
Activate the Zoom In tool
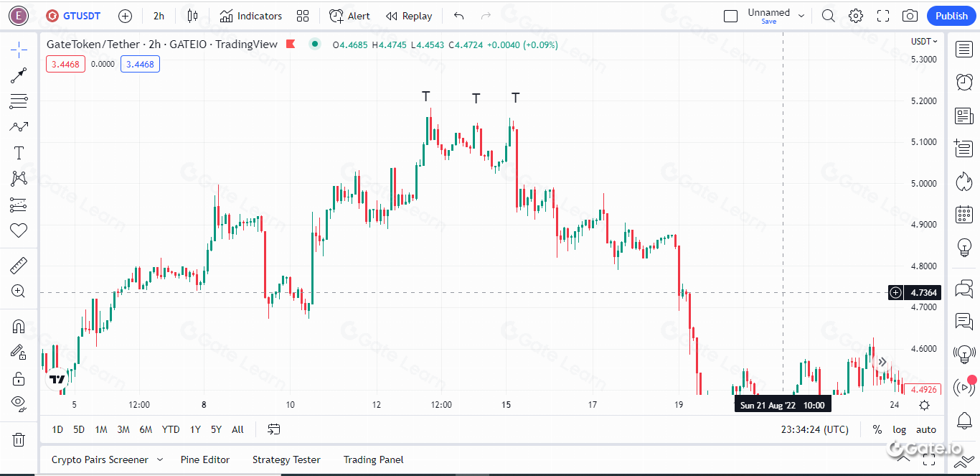click(19, 291)
